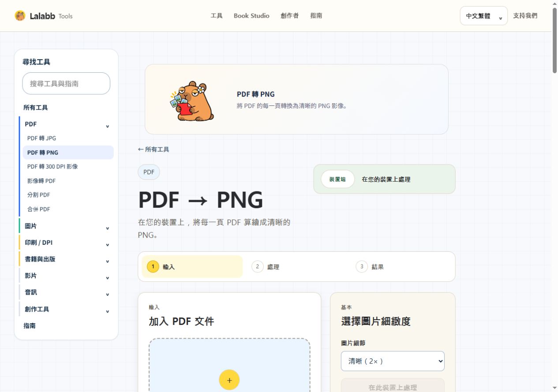This screenshot has height=392, width=558.
Task: Open PDF 轉 JPG tool
Action: (x=41, y=138)
